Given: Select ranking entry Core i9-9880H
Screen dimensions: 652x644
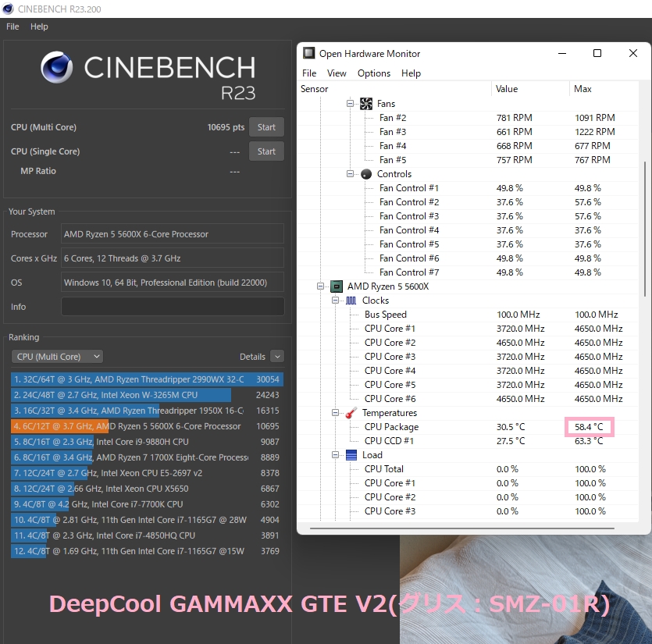Looking at the screenshot, I should click(148, 442).
